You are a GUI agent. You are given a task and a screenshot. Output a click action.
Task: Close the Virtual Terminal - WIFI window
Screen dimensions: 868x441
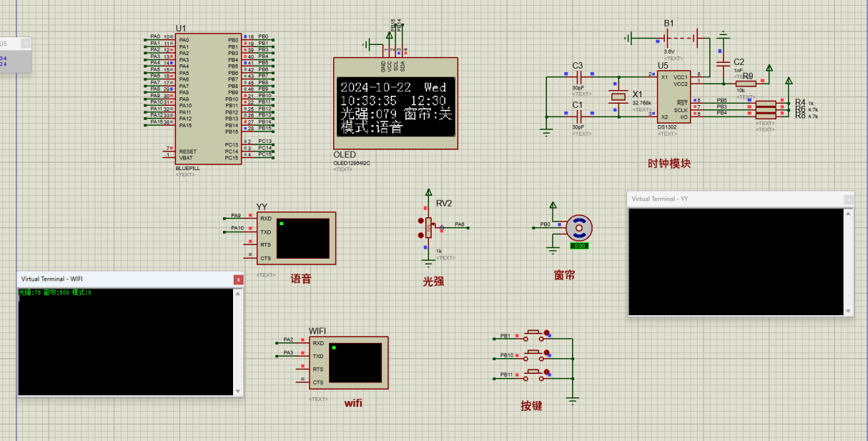[238, 279]
